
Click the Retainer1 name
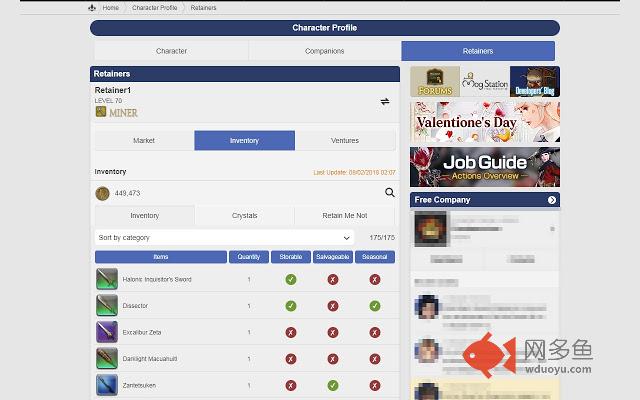(x=113, y=90)
